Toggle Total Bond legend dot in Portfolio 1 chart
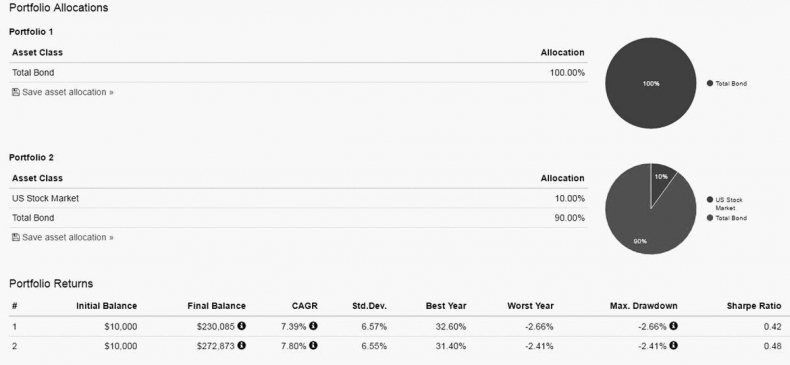The width and height of the screenshot is (790, 365). [710, 84]
